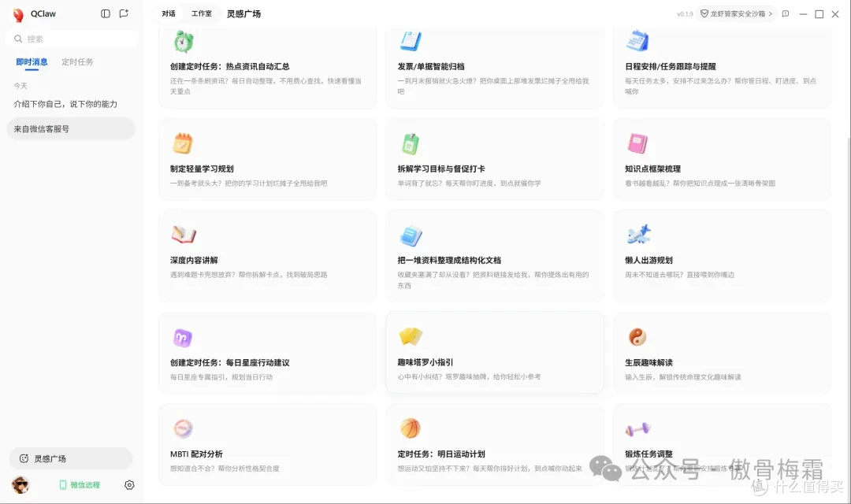Click the purple Aries icon for 每日星座行动建议
The width and height of the screenshot is (851, 504).
182,338
